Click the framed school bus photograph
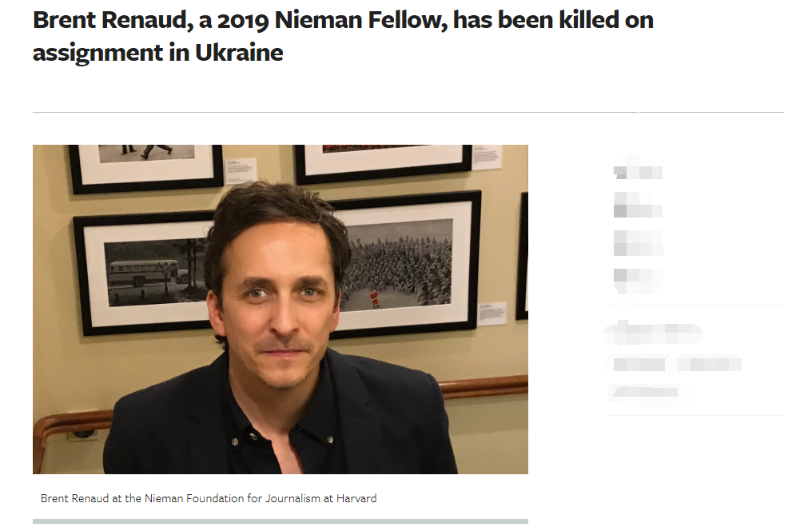The height and width of the screenshot is (531, 812). (x=144, y=270)
